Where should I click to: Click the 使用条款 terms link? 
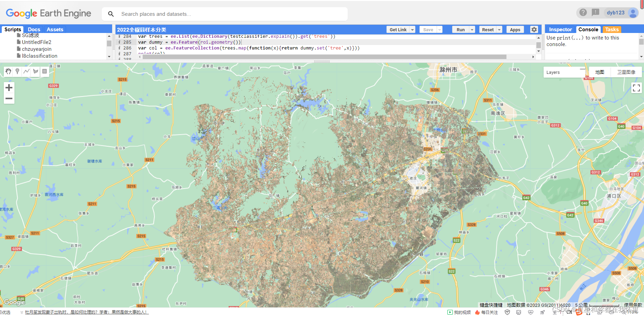click(633, 305)
